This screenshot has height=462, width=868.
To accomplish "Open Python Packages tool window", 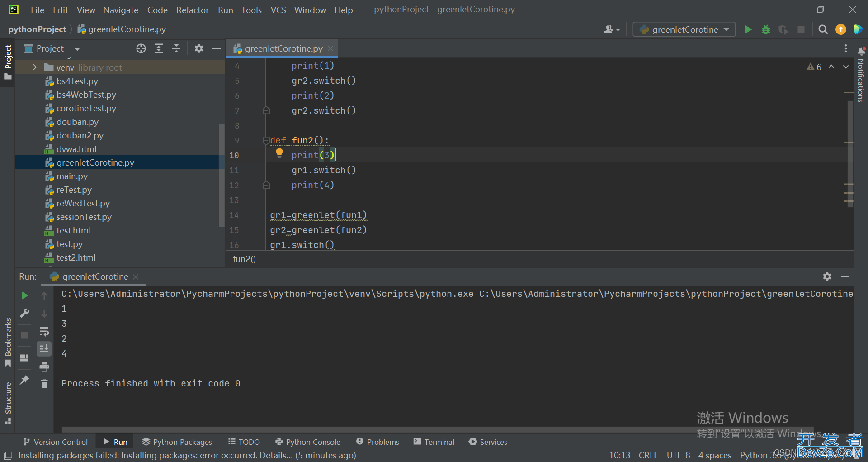I will coord(177,442).
